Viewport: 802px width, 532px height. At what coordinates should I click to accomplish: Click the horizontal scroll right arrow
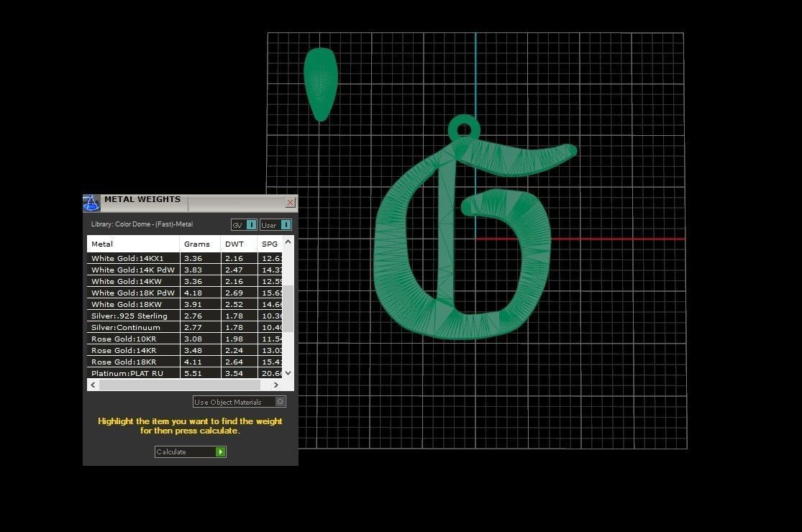pyautogui.click(x=276, y=385)
